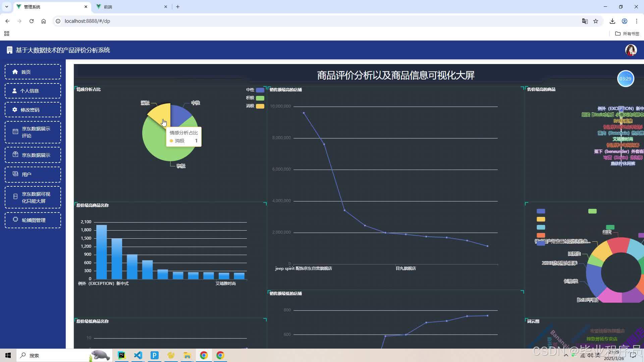Click the 艾靖雅时尚 axis label
This screenshot has width=644, height=362.
tap(225, 284)
